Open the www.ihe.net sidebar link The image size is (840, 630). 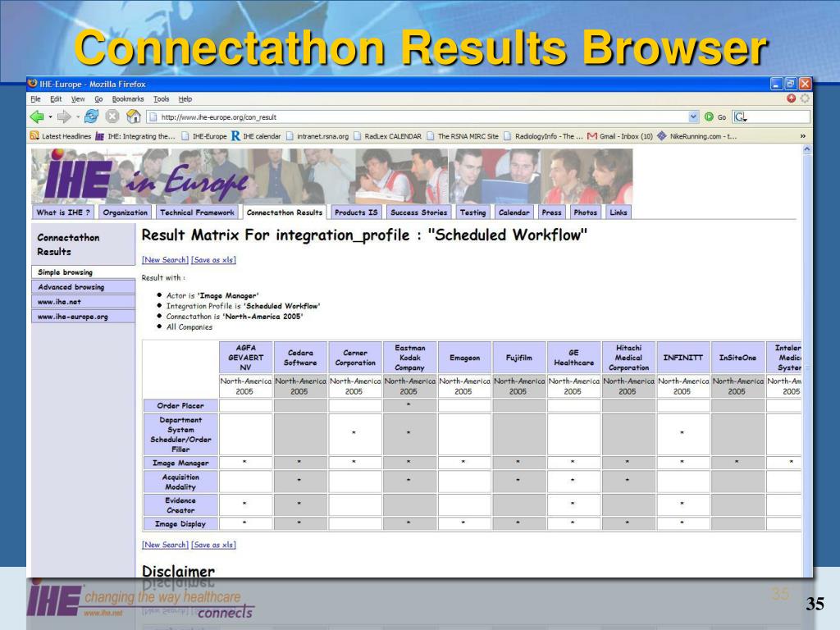coord(83,302)
